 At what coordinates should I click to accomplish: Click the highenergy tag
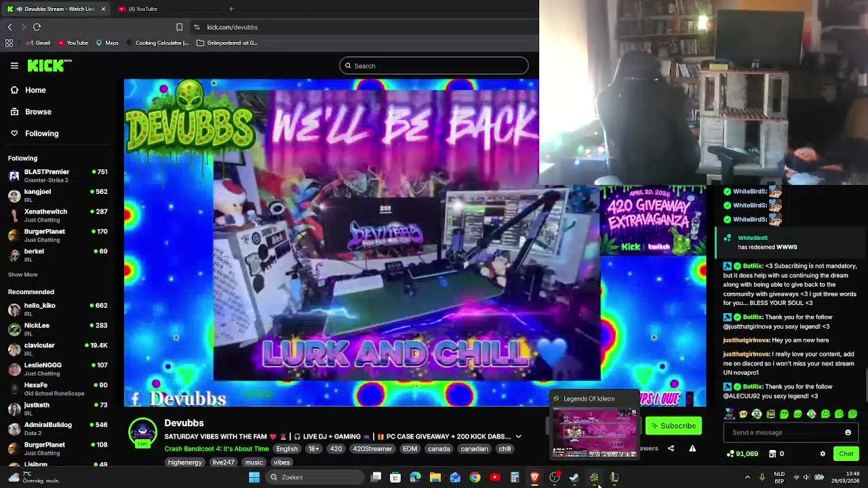point(185,462)
